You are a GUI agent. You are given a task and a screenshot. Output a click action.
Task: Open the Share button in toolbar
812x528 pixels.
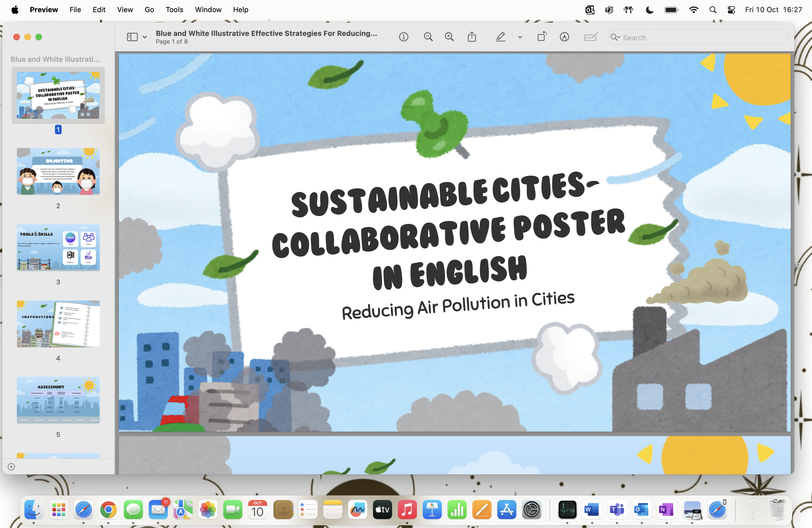point(472,37)
